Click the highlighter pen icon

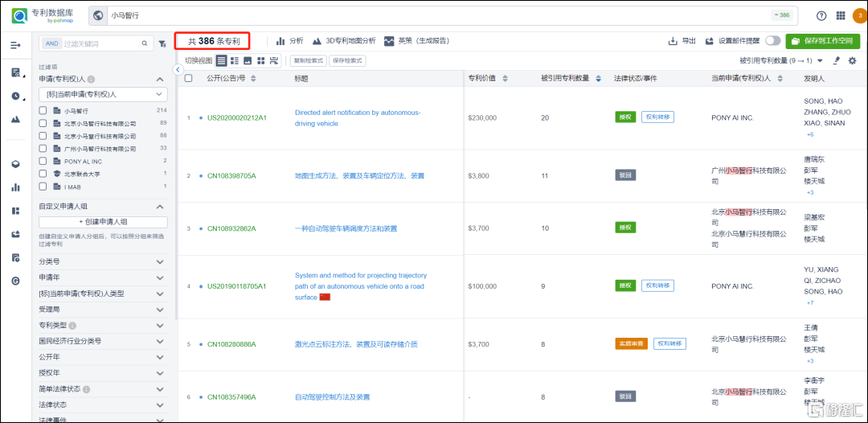tap(837, 60)
